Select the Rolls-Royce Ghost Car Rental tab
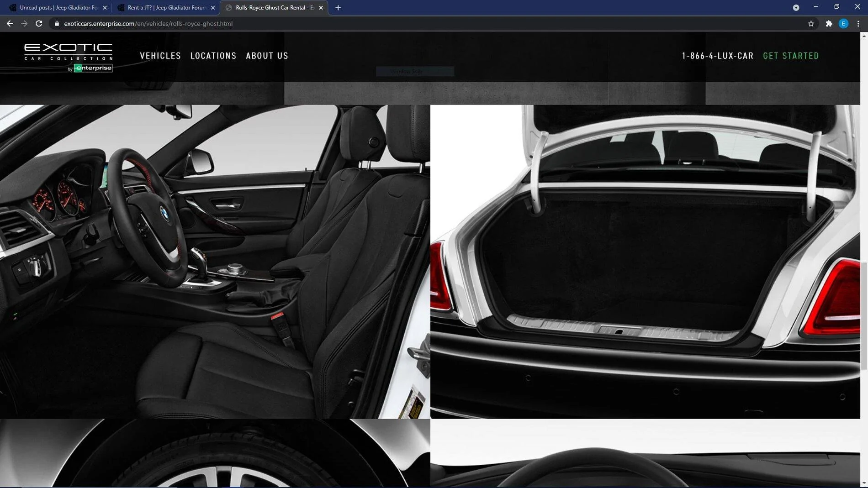 coord(274,7)
